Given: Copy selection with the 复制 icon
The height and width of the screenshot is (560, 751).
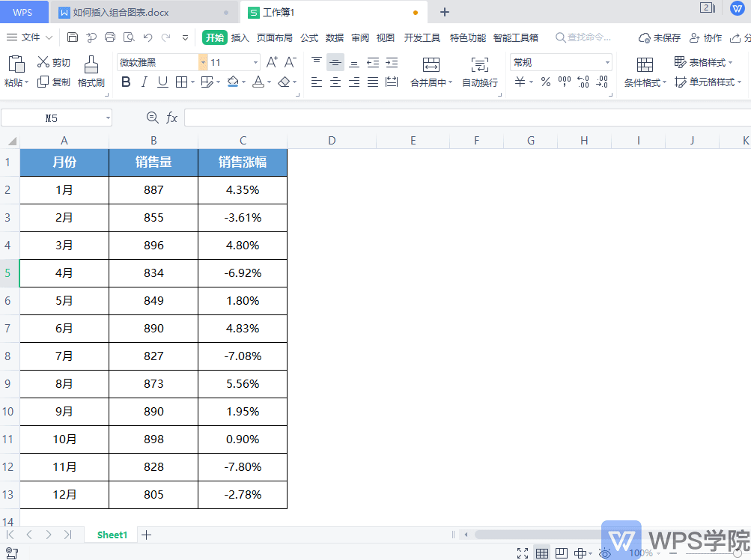Looking at the screenshot, I should [x=43, y=82].
